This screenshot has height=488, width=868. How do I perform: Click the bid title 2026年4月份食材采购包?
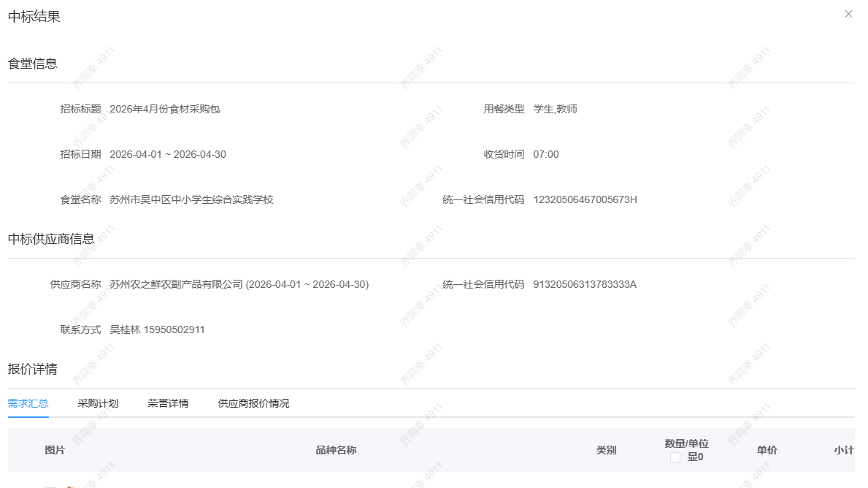[164, 109]
